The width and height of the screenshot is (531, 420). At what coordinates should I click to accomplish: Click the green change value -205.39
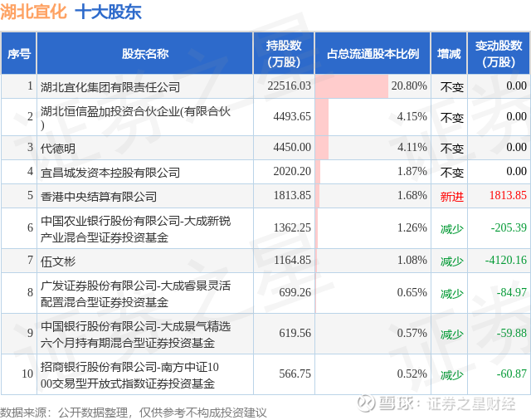tap(509, 227)
